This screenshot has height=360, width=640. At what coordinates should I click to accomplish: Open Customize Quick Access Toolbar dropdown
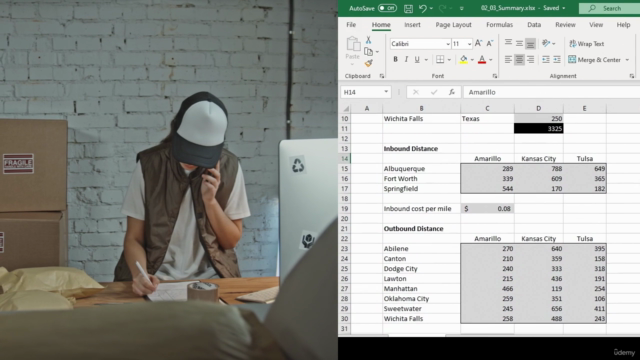point(462,9)
